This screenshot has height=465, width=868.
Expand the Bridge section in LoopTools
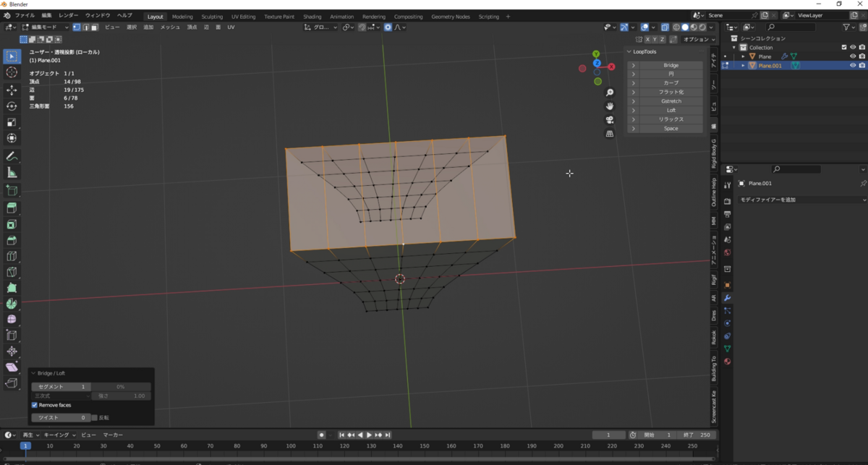633,65
